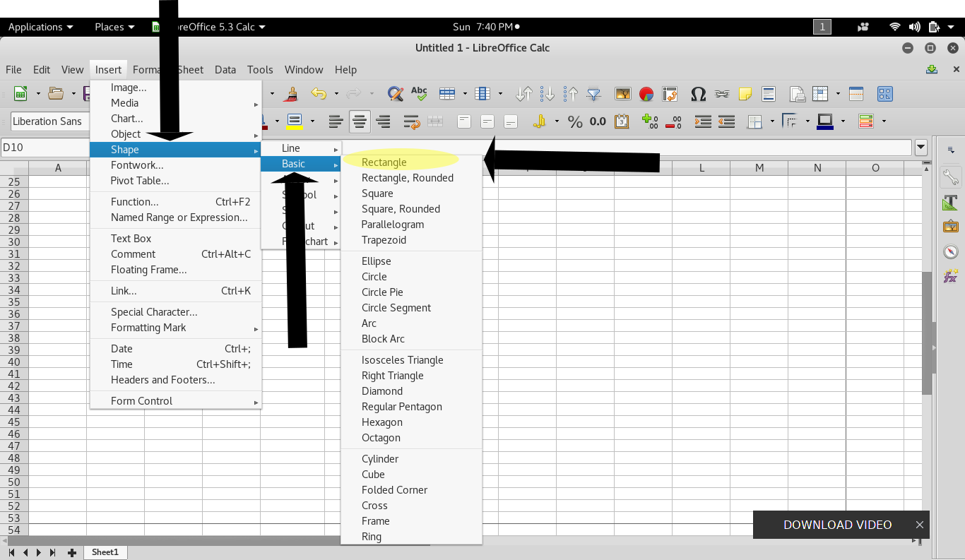Open the Undo history dropdown arrow
The width and height of the screenshot is (965, 560).
(336, 93)
